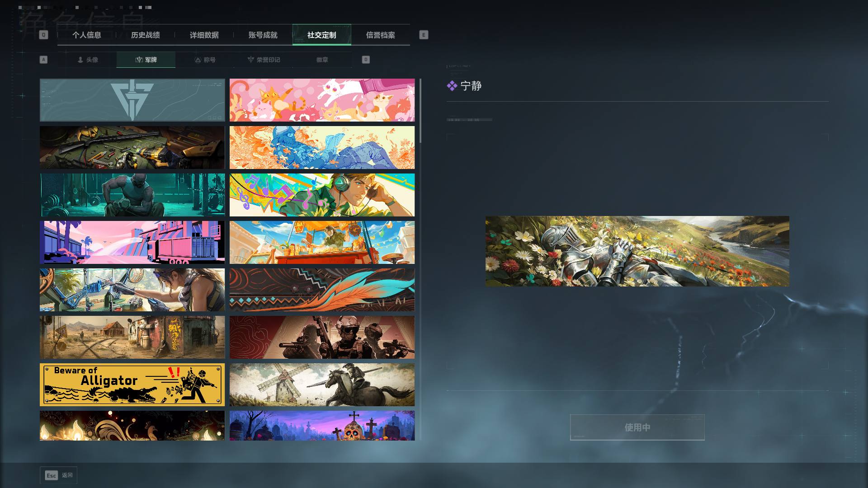The image size is (868, 488).
Task: Select the tribal feather pattern dog tag
Action: coord(322,290)
